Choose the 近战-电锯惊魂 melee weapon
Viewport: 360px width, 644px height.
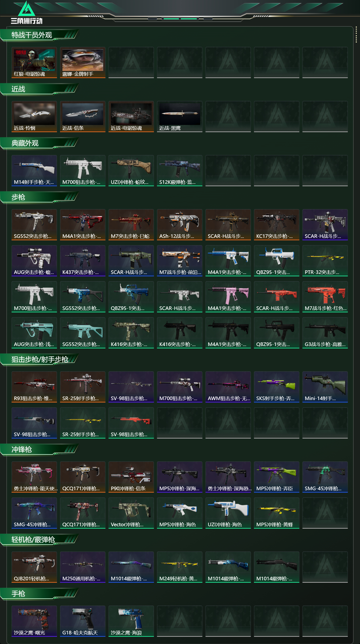click(131, 117)
